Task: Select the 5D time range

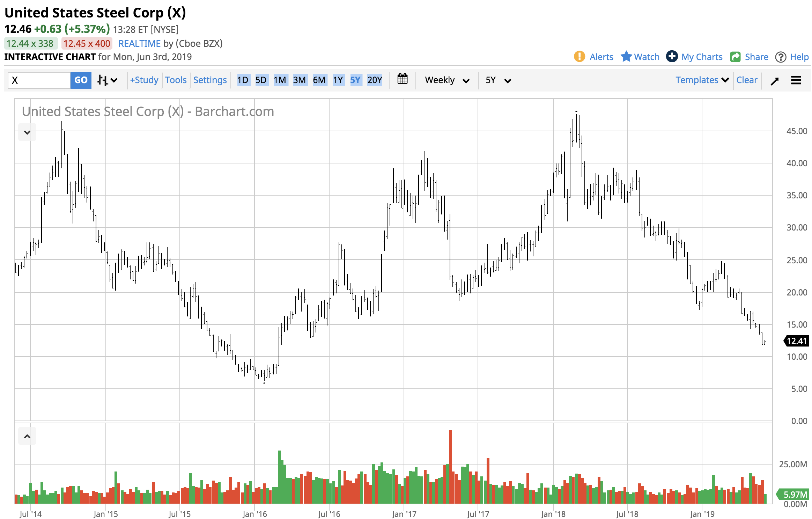Action: (261, 80)
